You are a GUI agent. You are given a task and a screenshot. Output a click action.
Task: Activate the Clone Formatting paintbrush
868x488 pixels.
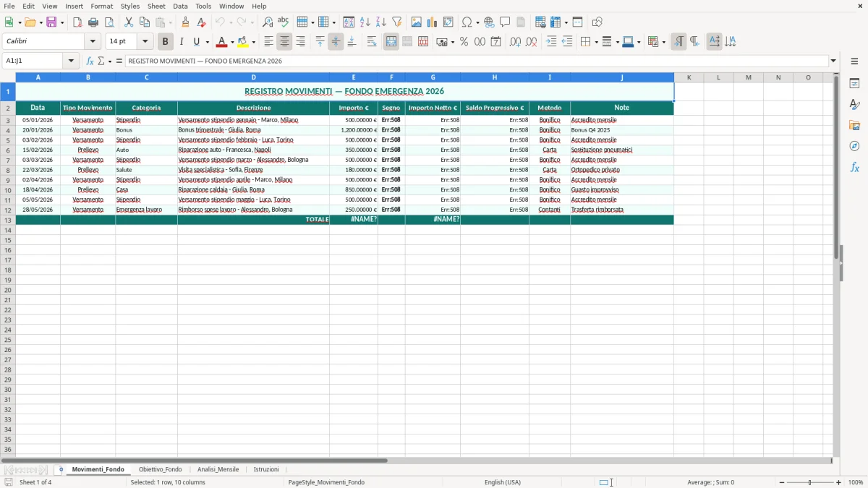click(x=186, y=22)
